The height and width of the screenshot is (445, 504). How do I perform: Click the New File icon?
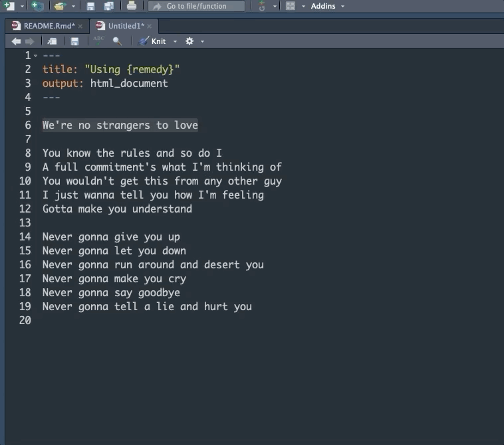[9, 5]
